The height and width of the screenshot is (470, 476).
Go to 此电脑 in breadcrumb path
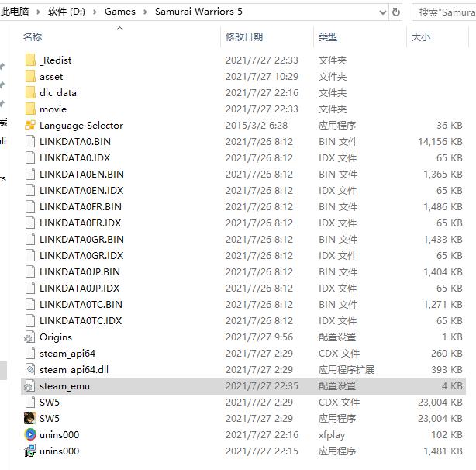15,12
